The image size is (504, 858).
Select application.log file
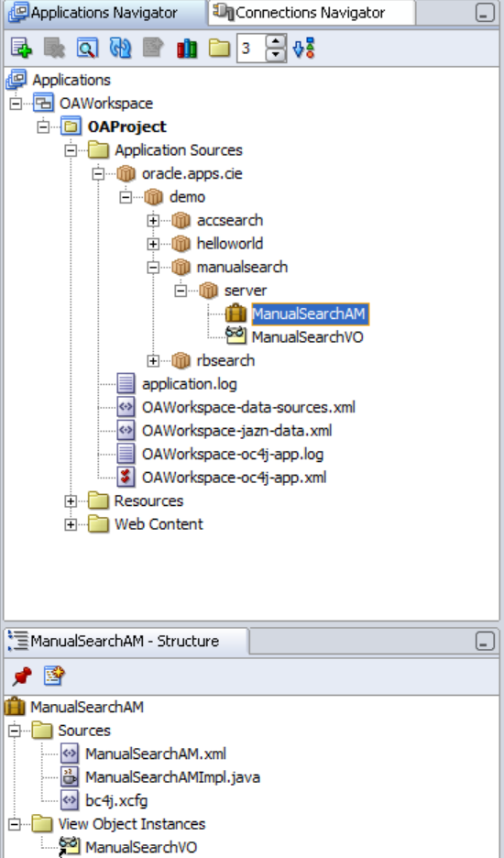(x=190, y=384)
